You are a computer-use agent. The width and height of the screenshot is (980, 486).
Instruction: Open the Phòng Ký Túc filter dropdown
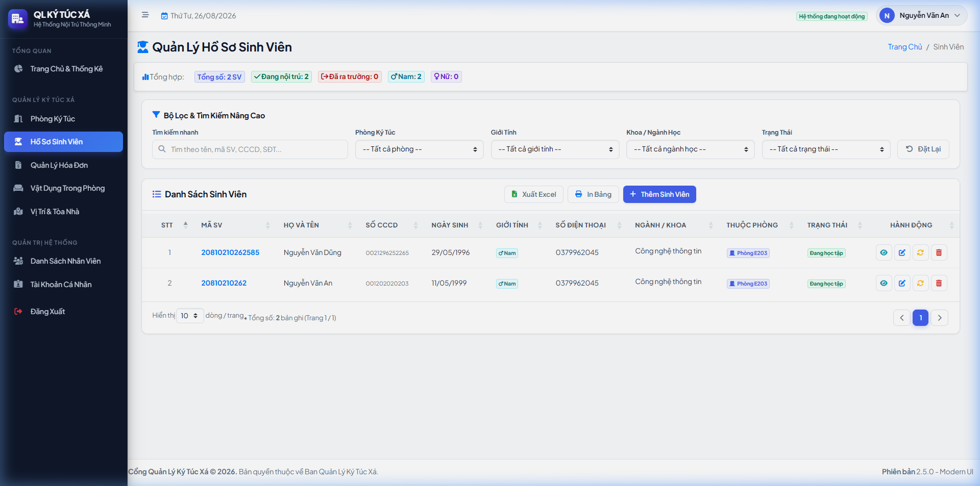click(x=419, y=149)
